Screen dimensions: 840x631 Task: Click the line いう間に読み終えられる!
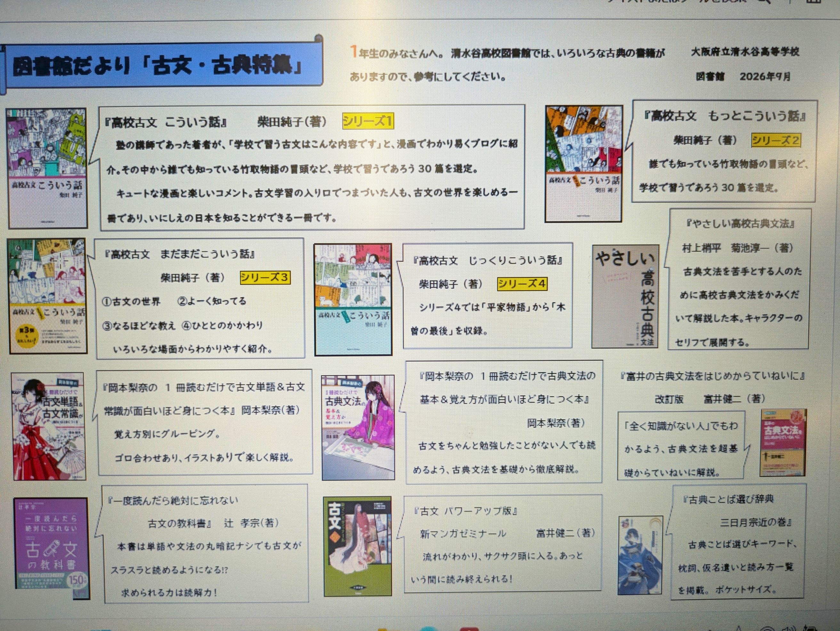462,579
